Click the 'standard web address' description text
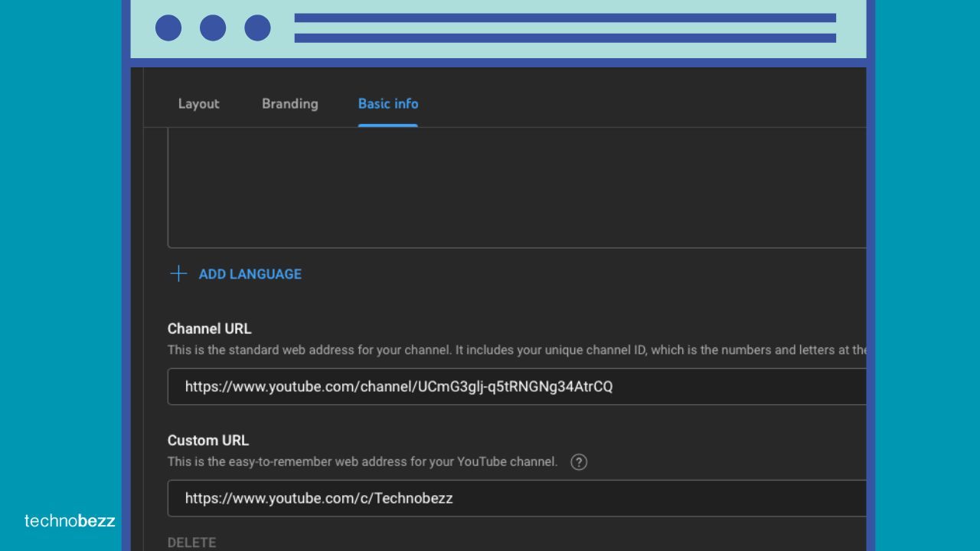Viewport: 980px width, 551px height. pyautogui.click(x=517, y=350)
